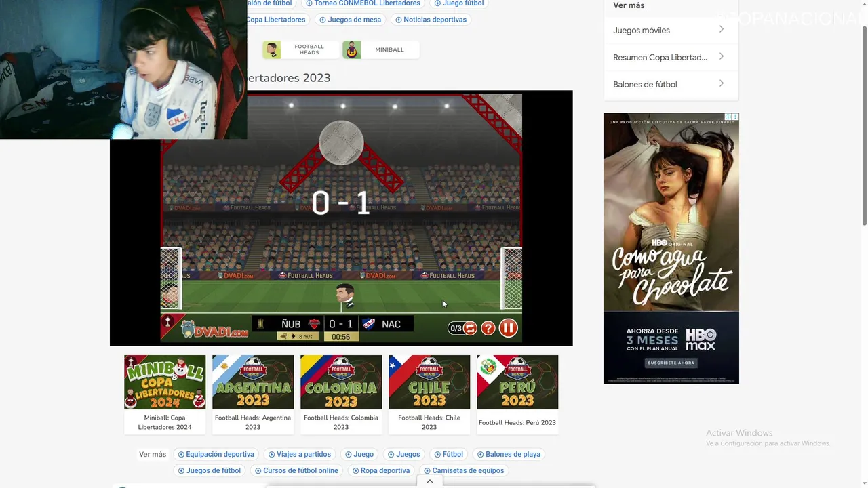Click the DVADI.com logo in game bar

tap(214, 329)
